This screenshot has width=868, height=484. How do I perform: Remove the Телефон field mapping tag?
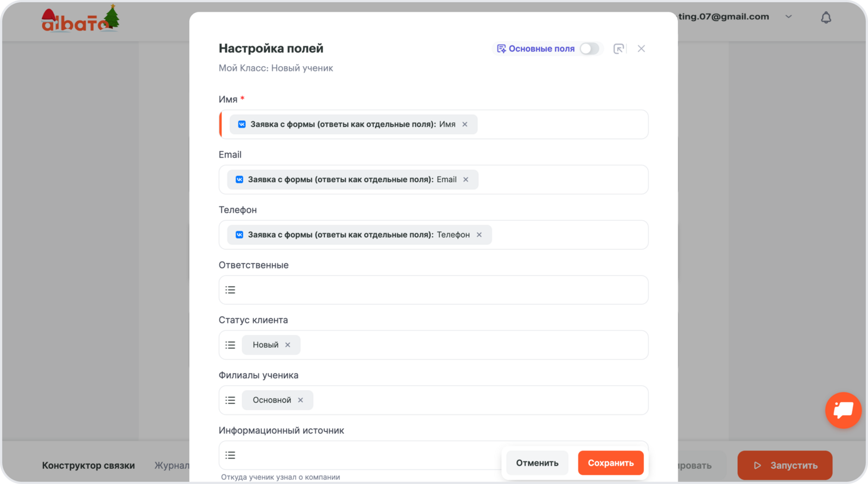coord(479,235)
